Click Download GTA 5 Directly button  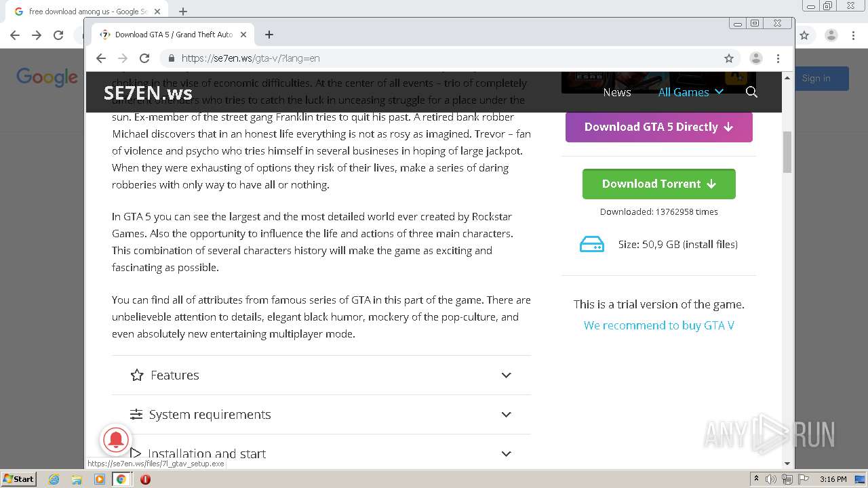click(x=659, y=127)
